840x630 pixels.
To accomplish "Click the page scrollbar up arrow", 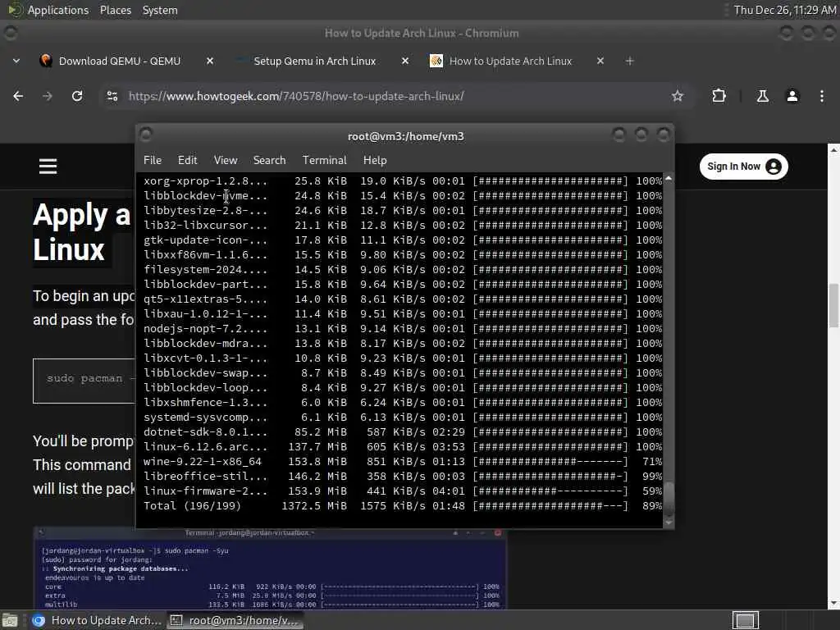I will (833, 150).
